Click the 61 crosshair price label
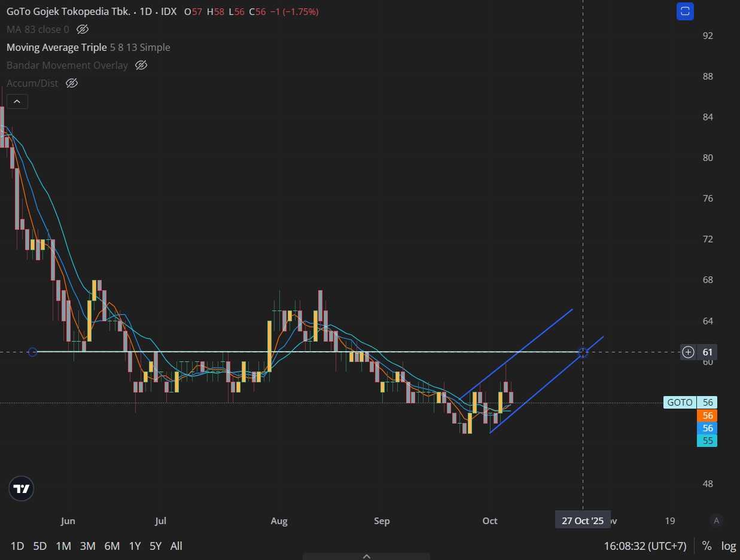The image size is (740, 560). 707,352
